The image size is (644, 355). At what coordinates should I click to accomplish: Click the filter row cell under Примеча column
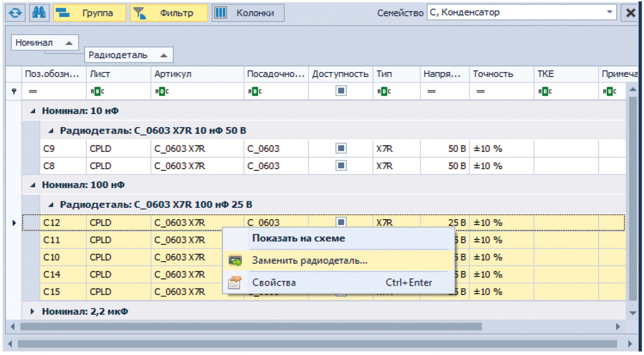(x=613, y=91)
